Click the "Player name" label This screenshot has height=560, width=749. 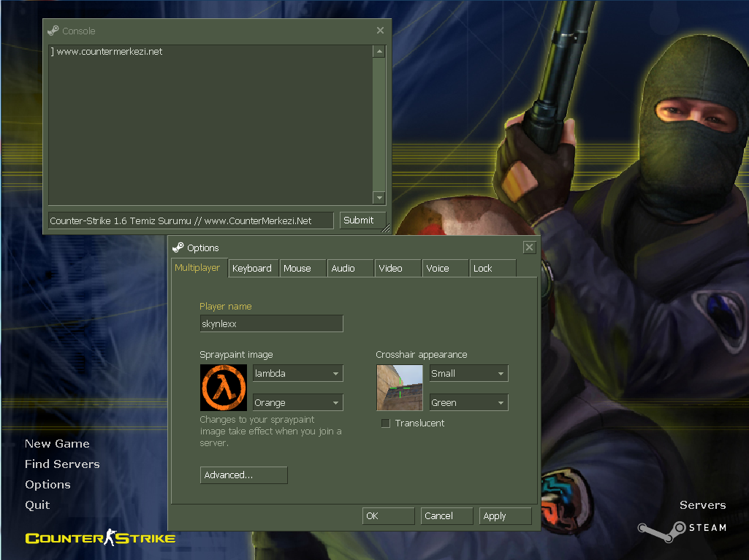click(226, 307)
